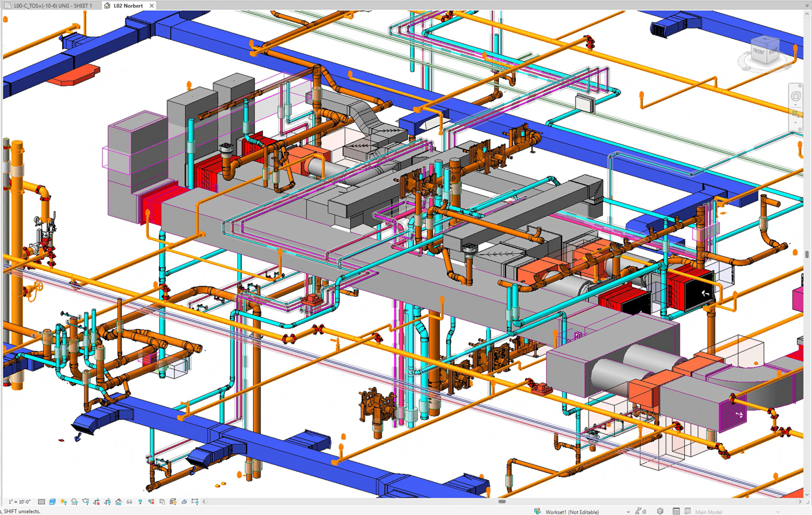Open Temporary Hide/Isolate glasses icon
This screenshot has height=515, width=812.
tap(129, 502)
